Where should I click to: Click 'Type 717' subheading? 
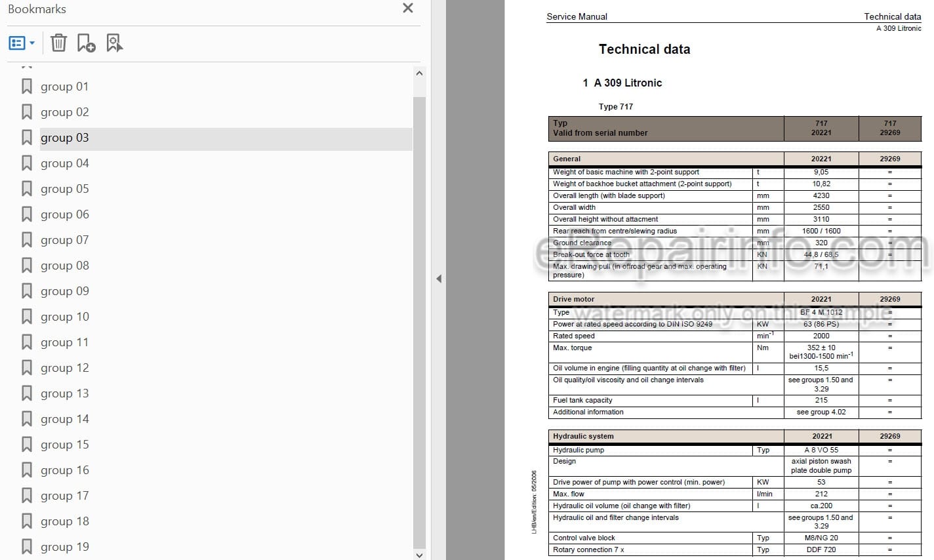pyautogui.click(x=616, y=106)
